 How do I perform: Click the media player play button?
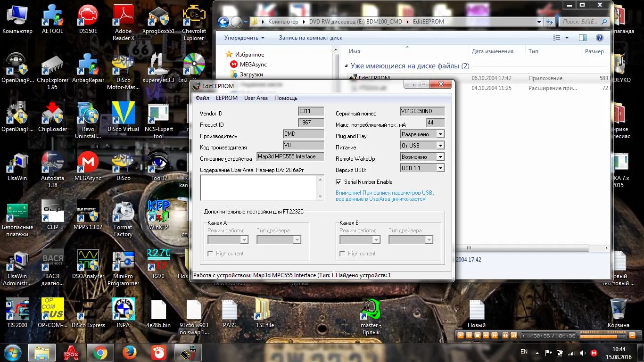click(461, 336)
